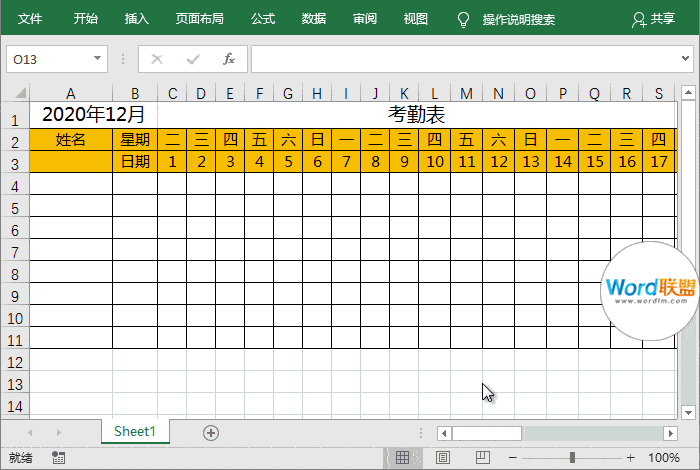This screenshot has height=470, width=700.
Task: Open the 视图 ribbon tab
Action: (x=416, y=19)
